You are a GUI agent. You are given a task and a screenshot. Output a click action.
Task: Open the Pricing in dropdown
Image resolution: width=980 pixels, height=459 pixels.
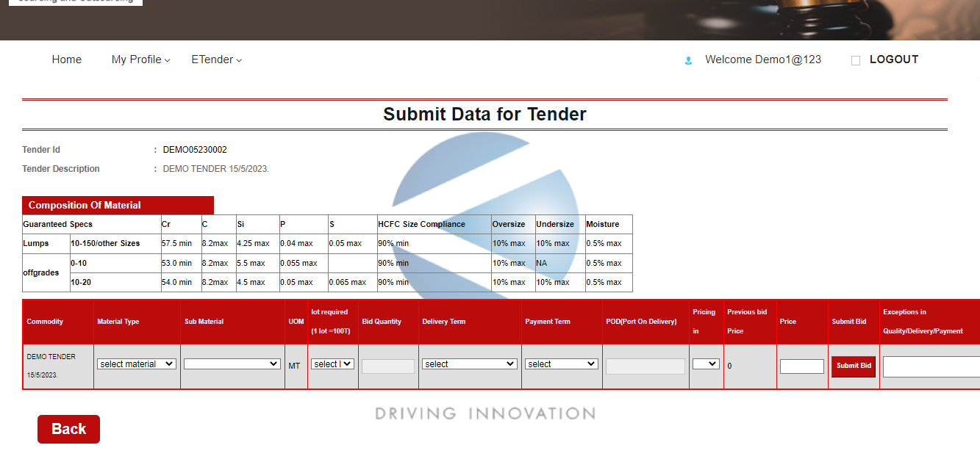click(x=706, y=364)
